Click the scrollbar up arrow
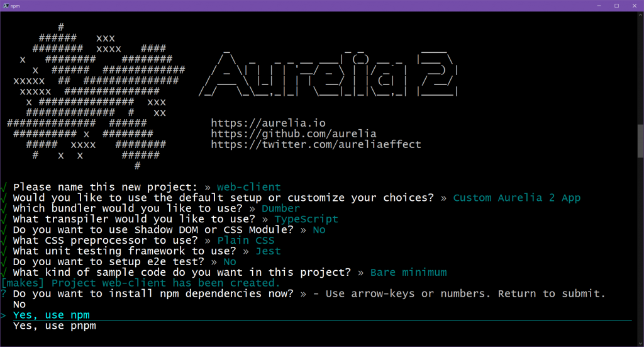This screenshot has height=347, width=644. click(640, 14)
